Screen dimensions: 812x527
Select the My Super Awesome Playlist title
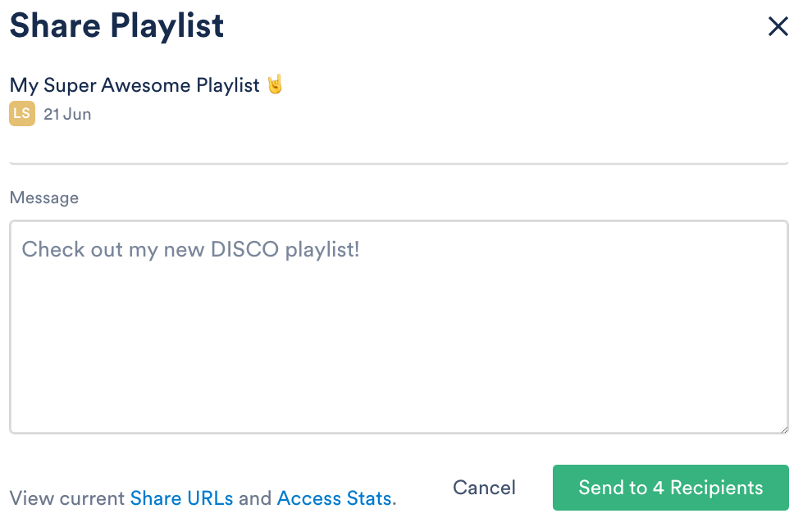click(x=135, y=85)
